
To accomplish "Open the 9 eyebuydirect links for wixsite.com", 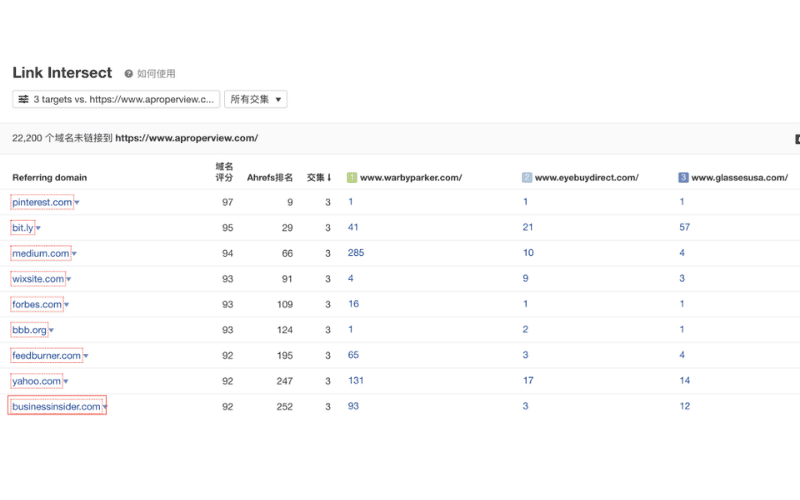I will 526,278.
